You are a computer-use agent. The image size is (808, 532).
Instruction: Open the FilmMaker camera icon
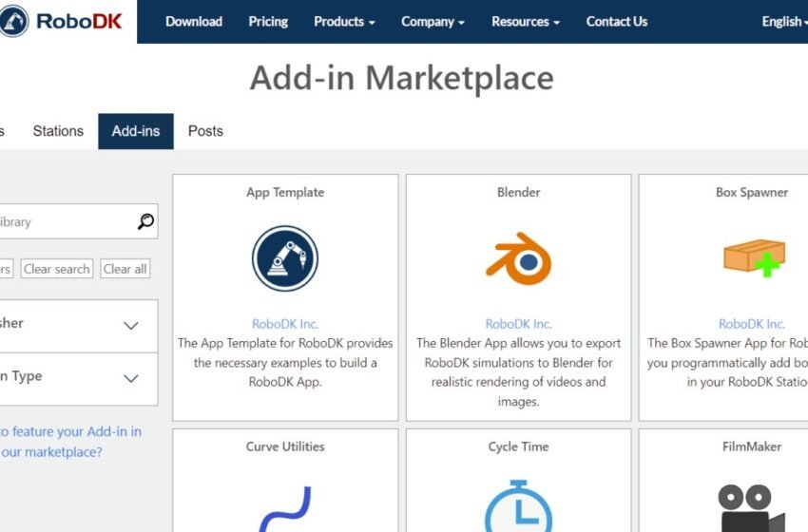click(752, 508)
